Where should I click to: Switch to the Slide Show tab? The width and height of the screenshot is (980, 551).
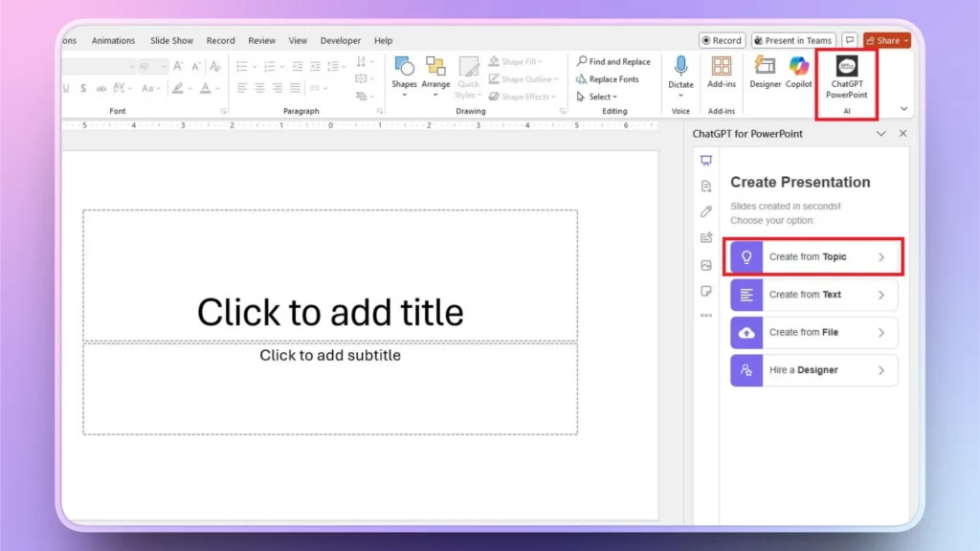(171, 40)
